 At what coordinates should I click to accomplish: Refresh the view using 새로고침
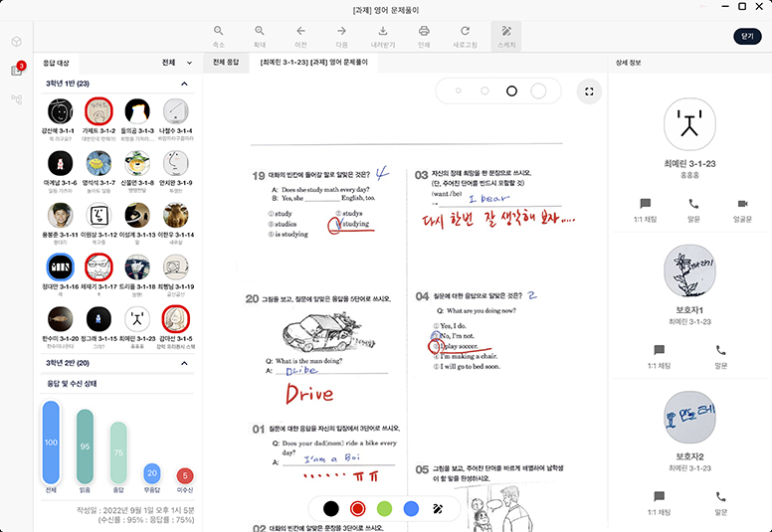pos(465,36)
